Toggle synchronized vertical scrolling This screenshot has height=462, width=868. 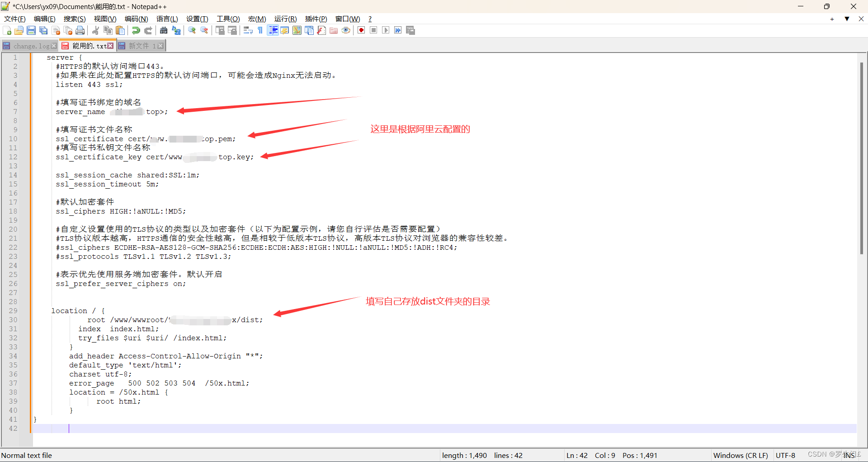click(x=220, y=30)
